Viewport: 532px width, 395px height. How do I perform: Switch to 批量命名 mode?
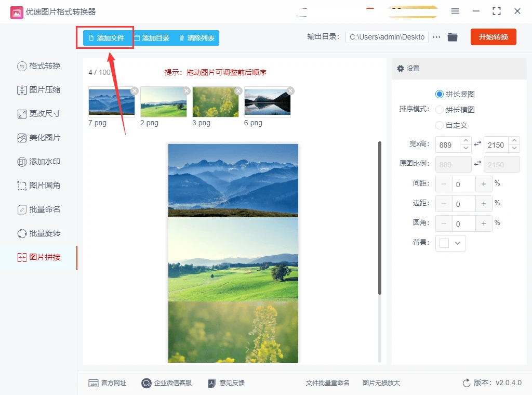pos(39,209)
